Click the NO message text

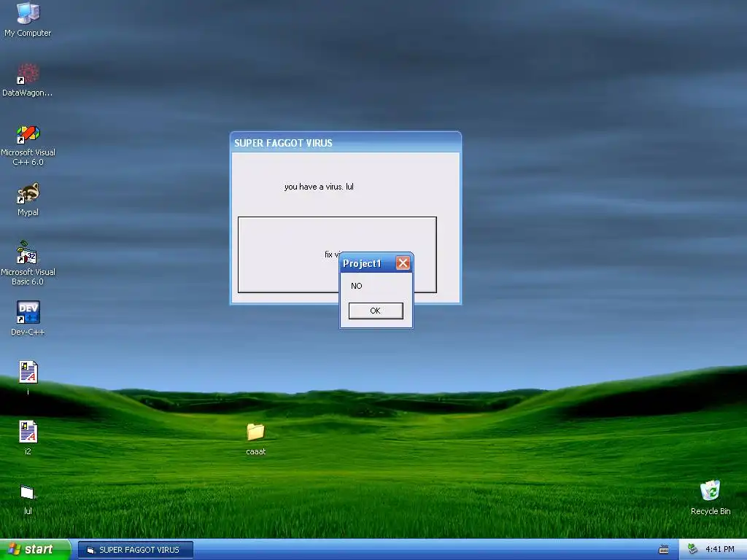click(x=356, y=286)
